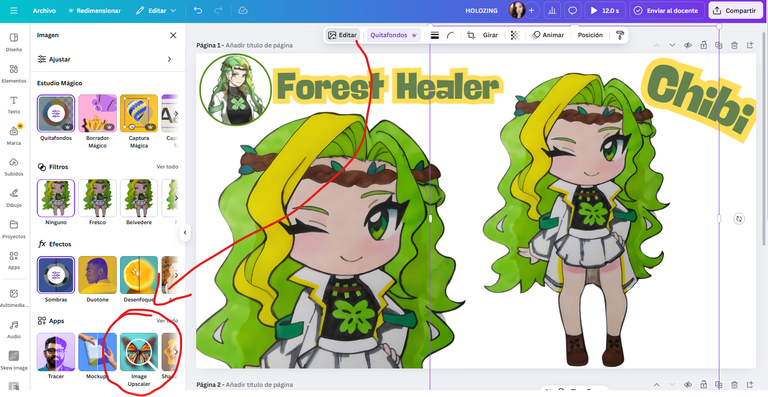Open Mockups app

[x=97, y=352]
